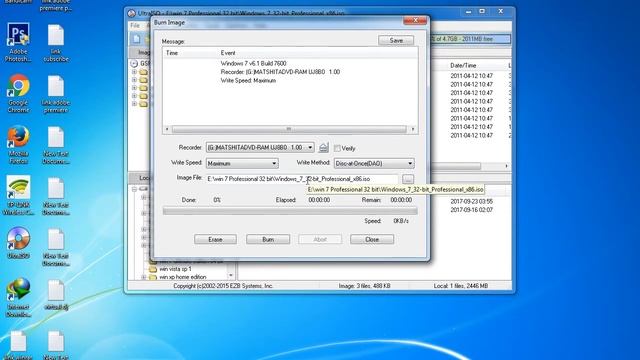Click Recorder MATSHITA log line in messages
Image resolution: width=640 pixels, height=360 pixels.
pos(280,72)
